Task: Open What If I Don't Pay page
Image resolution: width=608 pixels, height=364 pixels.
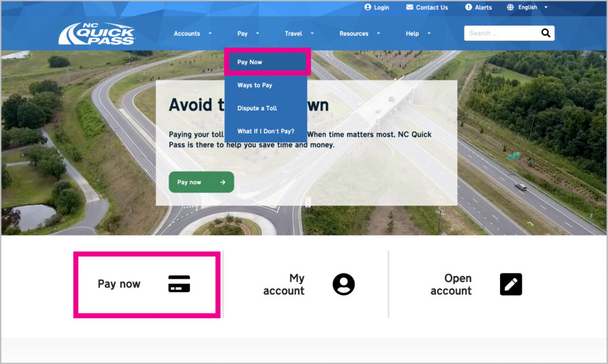Action: point(265,131)
